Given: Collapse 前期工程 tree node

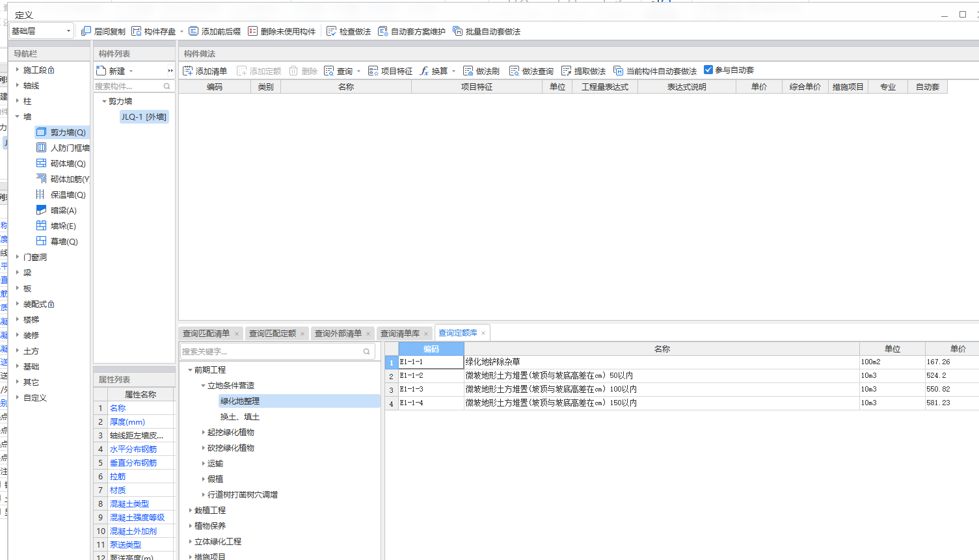Looking at the screenshot, I should [190, 369].
